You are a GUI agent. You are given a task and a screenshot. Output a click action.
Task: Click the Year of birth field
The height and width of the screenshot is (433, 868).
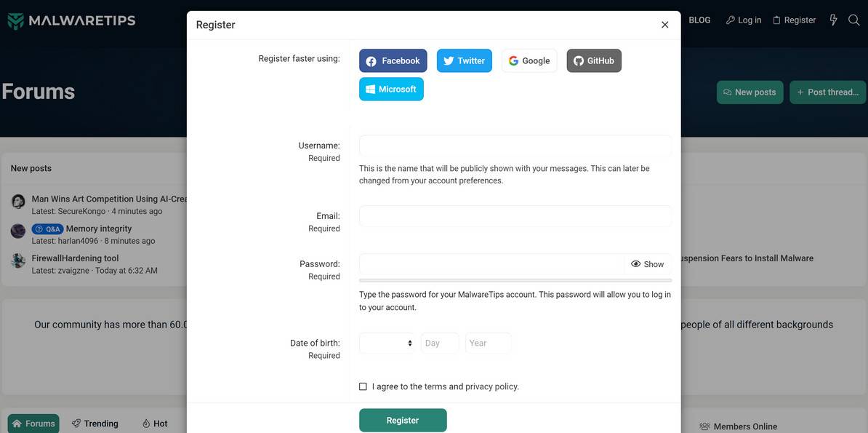[x=488, y=343]
